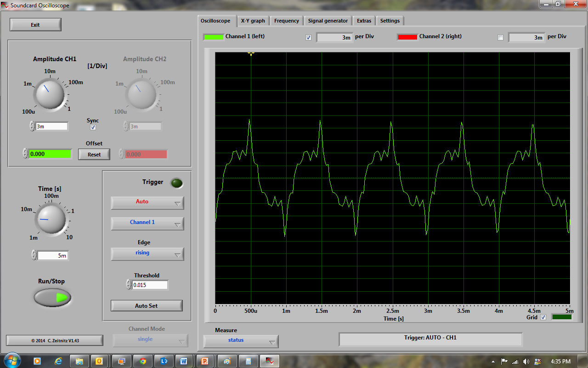
Task: Switch to the Oscilloscope tab
Action: click(216, 21)
